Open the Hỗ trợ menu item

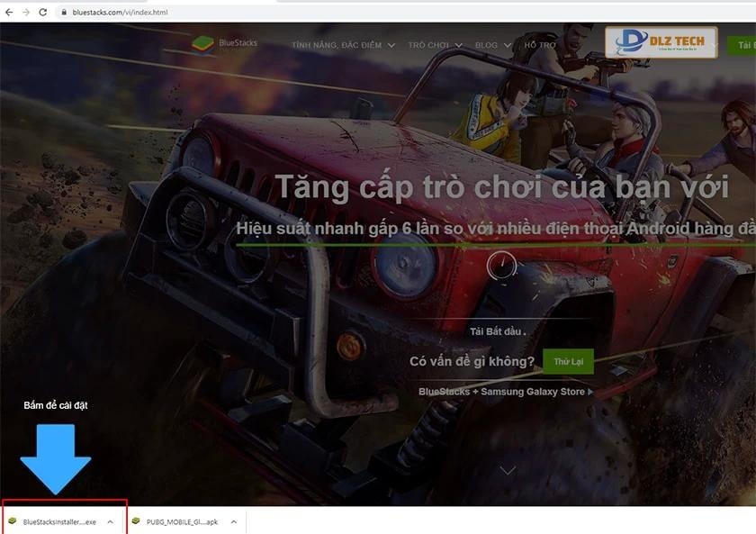pyautogui.click(x=540, y=45)
